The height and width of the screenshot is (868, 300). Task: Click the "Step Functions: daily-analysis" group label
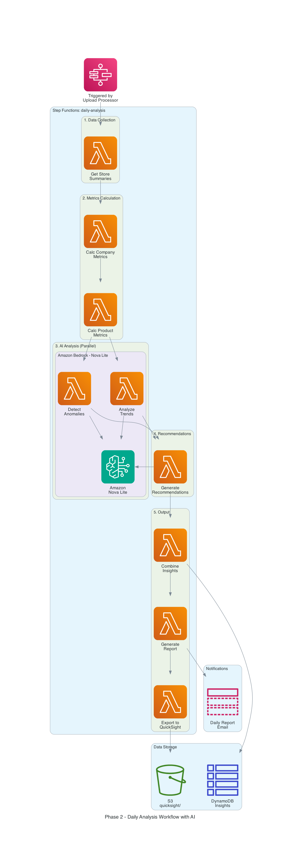coord(79,111)
